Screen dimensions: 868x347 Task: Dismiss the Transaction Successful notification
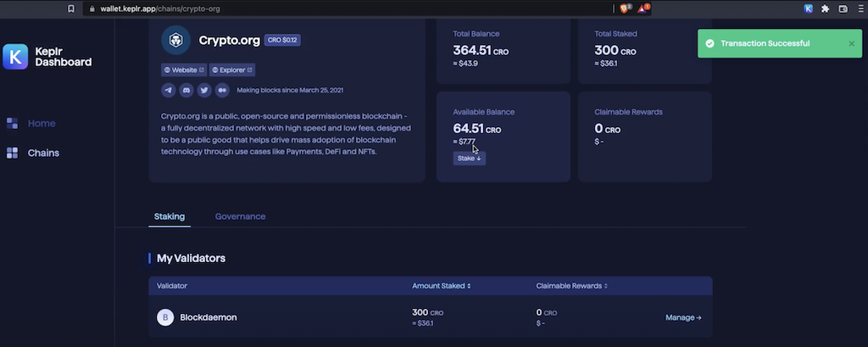851,44
